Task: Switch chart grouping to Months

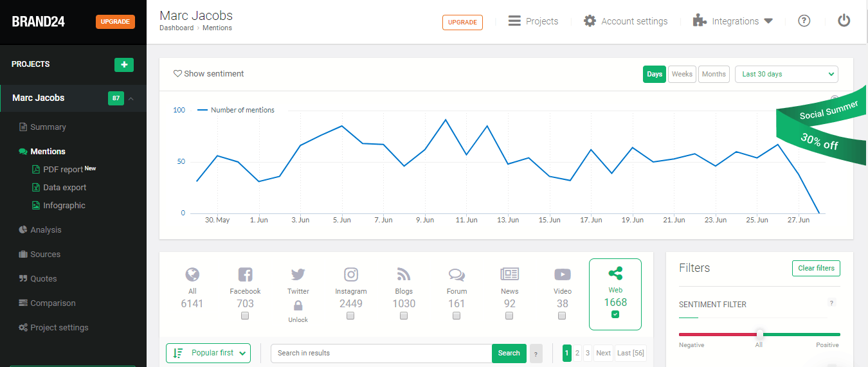Action: (x=714, y=74)
